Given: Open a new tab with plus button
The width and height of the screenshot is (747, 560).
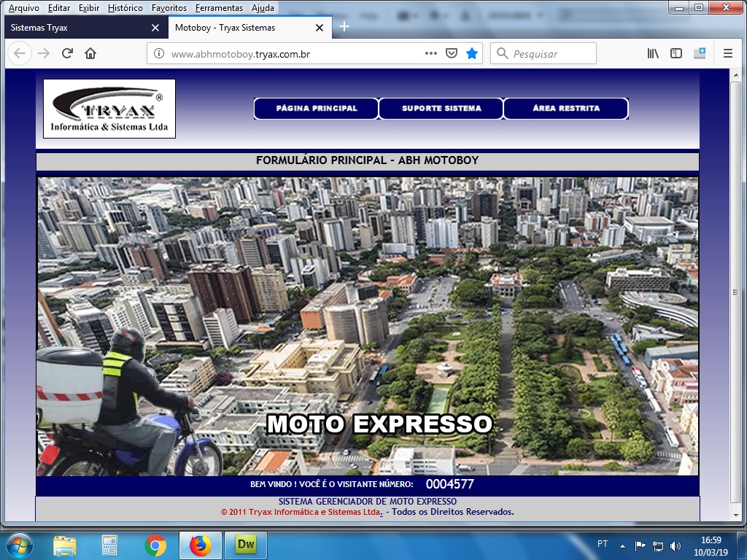Looking at the screenshot, I should coord(344,27).
